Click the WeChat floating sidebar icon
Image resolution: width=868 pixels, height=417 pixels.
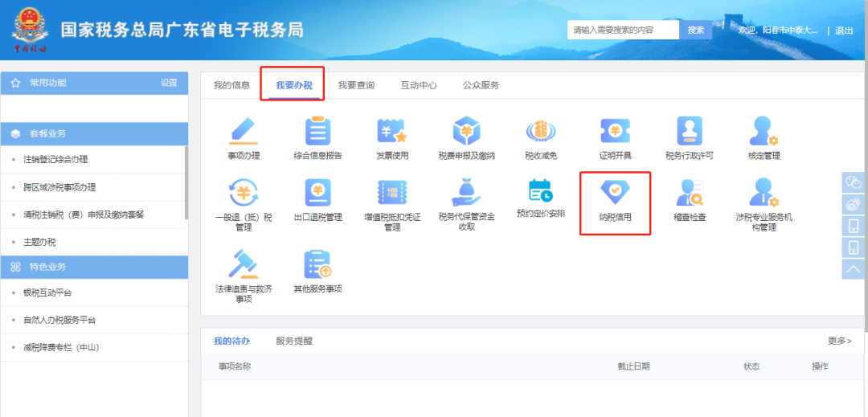tap(853, 182)
